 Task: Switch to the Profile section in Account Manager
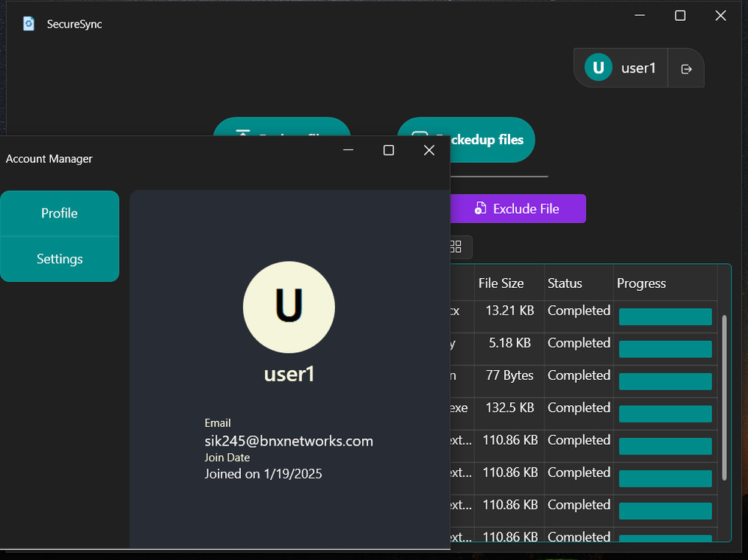[x=59, y=213]
